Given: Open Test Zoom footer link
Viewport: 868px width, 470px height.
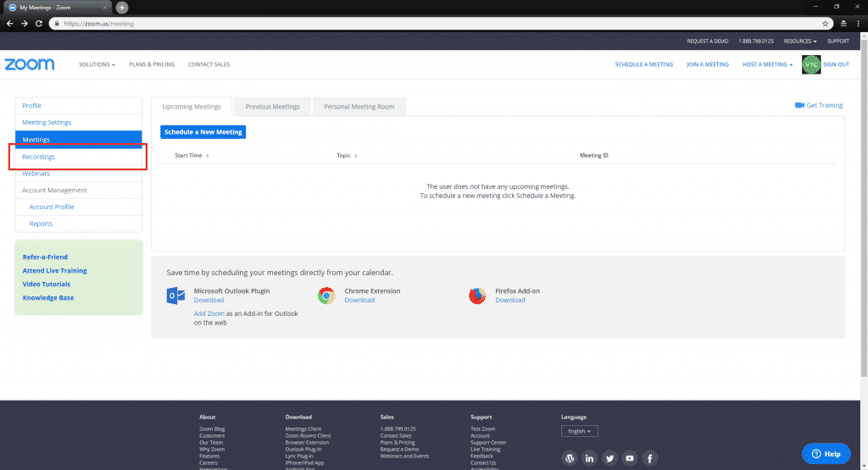Looking at the screenshot, I should pos(482,429).
